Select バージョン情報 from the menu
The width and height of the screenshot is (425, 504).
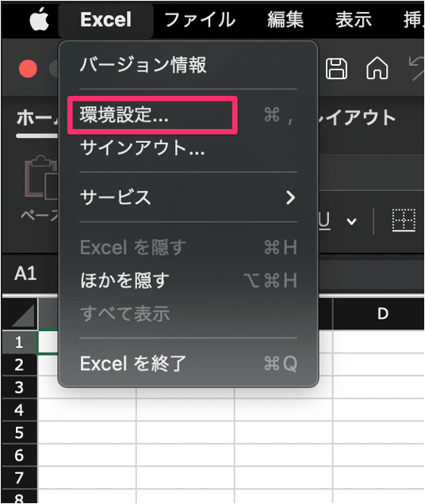tap(188, 65)
